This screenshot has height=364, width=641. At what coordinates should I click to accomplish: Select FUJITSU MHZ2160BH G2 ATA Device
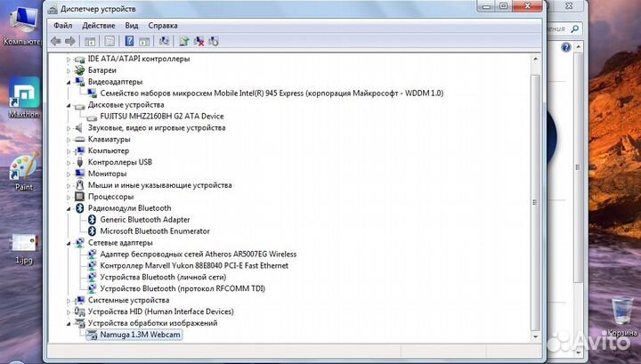[162, 116]
